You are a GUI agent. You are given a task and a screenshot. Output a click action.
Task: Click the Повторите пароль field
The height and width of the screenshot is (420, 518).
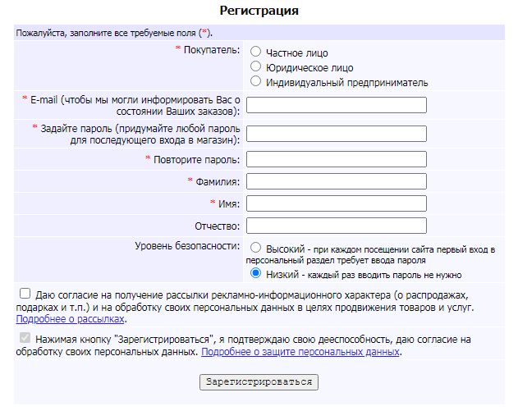point(337,159)
